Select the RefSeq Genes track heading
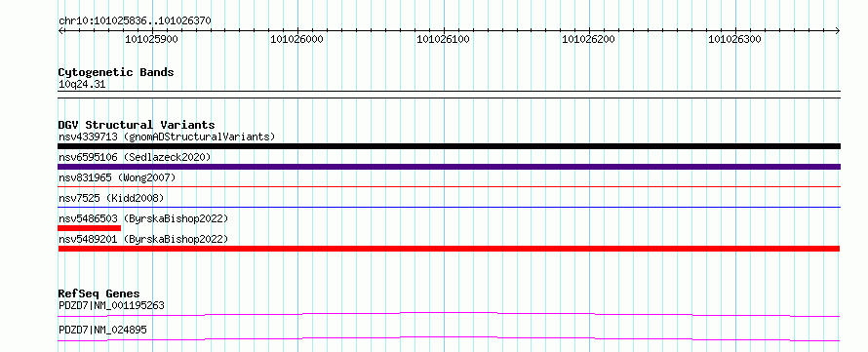The height and width of the screenshot is (352, 868). click(99, 293)
